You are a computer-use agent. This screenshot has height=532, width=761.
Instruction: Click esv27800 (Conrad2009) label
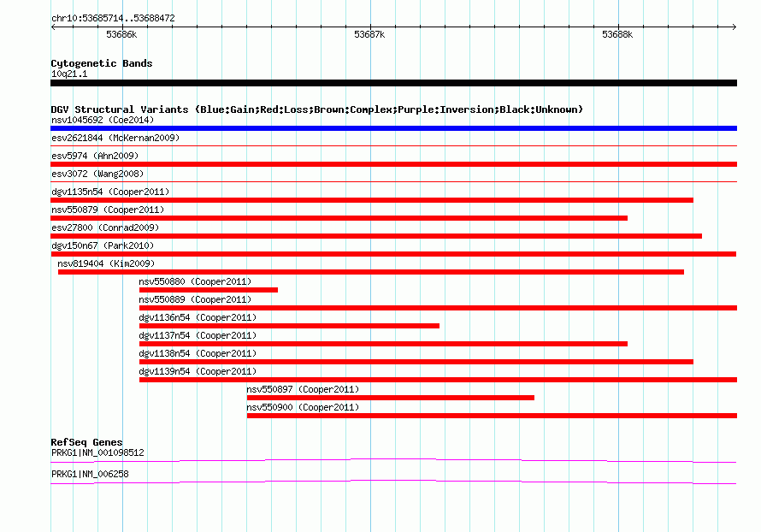coord(105,228)
